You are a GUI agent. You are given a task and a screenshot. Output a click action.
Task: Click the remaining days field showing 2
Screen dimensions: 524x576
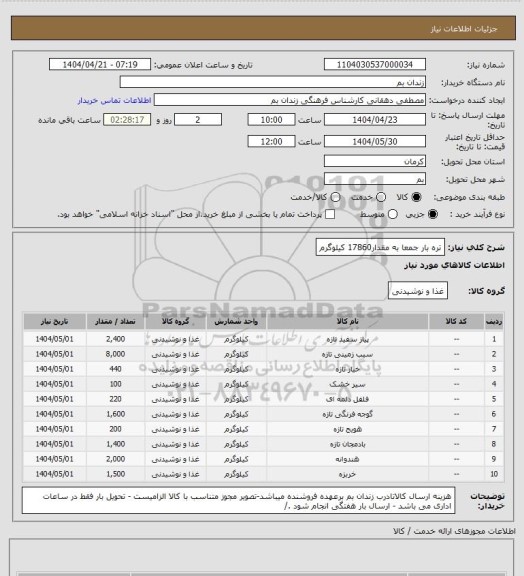pos(198,120)
